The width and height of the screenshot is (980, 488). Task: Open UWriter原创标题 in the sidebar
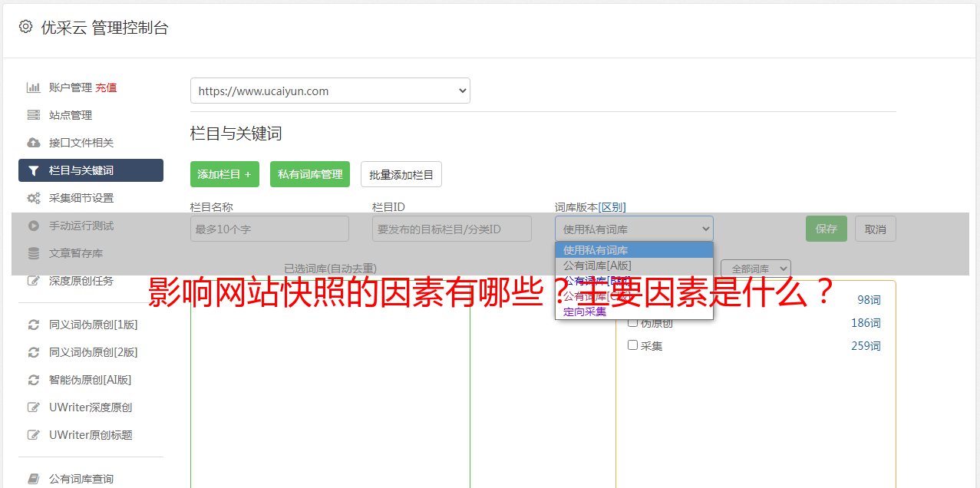[91, 435]
